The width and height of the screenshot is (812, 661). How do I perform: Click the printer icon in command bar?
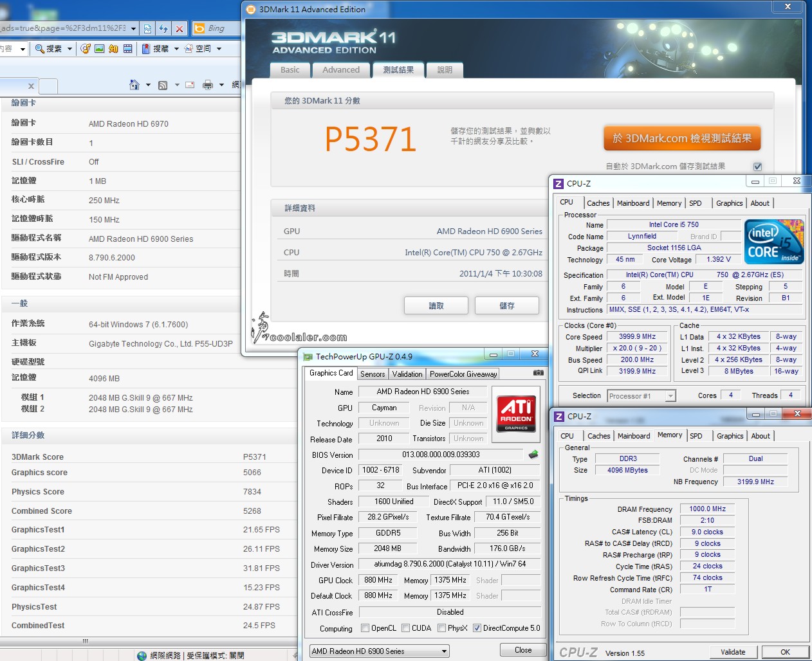click(x=207, y=85)
